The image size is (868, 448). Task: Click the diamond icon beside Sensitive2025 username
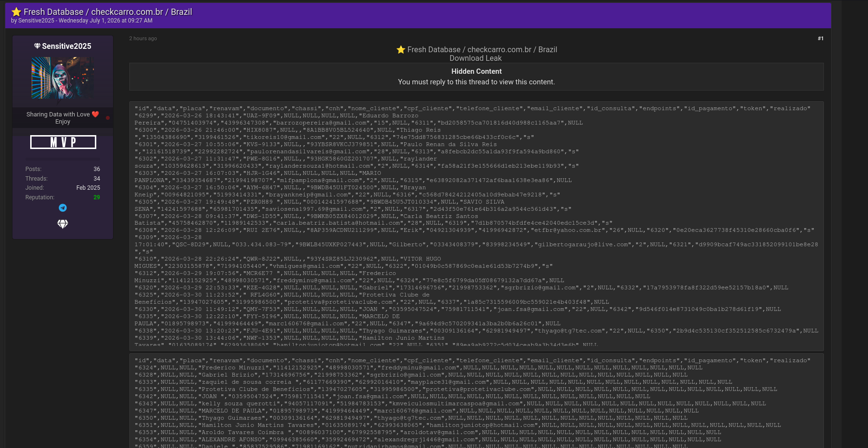[x=37, y=46]
